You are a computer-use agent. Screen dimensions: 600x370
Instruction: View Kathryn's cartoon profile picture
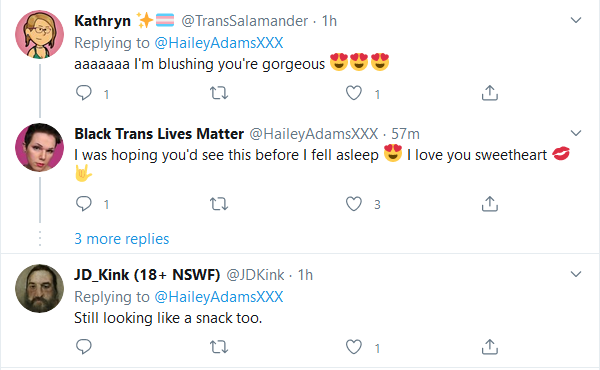click(x=39, y=34)
